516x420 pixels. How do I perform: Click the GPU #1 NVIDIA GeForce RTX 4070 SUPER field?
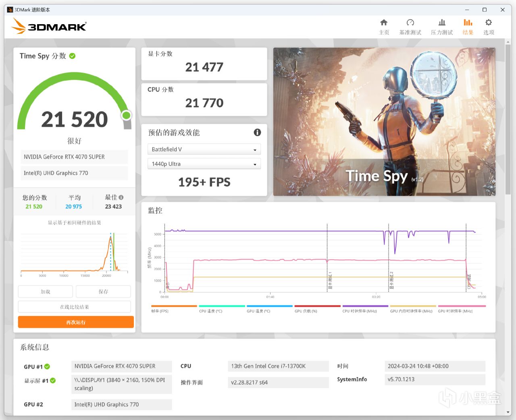121,366
